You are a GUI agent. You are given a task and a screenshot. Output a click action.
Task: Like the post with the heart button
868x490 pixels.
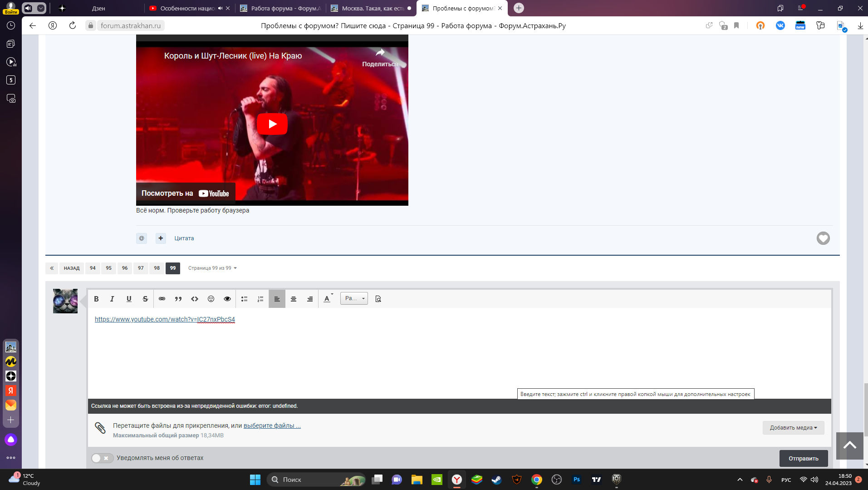pyautogui.click(x=823, y=238)
